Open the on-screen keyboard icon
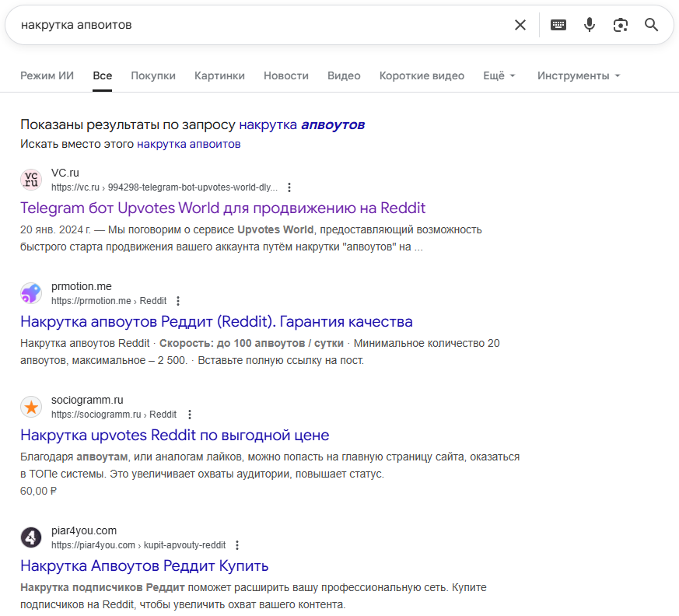 coord(558,24)
